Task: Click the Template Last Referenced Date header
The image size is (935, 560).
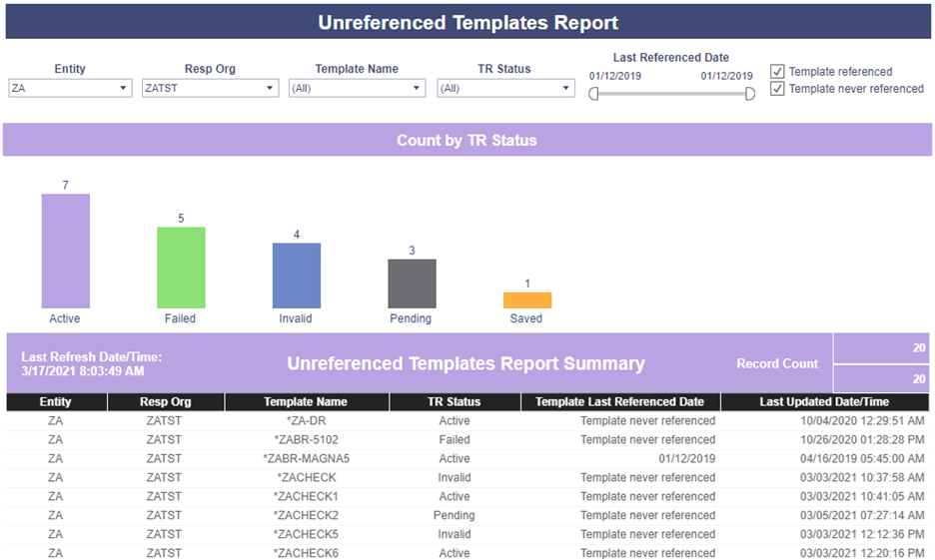Action: point(620,402)
